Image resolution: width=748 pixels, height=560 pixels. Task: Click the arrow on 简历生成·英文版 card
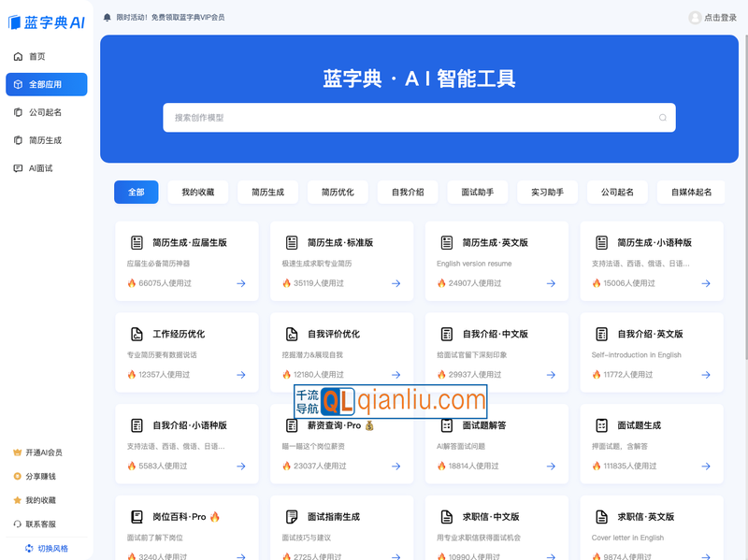coord(550,283)
